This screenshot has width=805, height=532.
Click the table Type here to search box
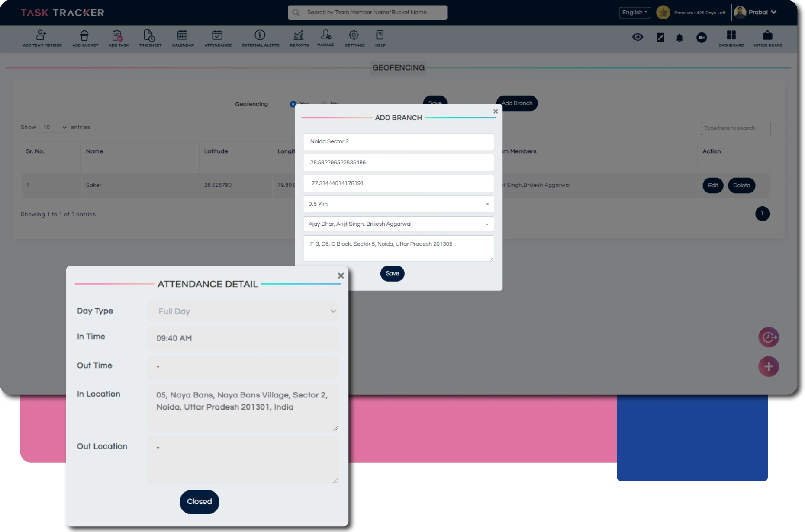735,128
